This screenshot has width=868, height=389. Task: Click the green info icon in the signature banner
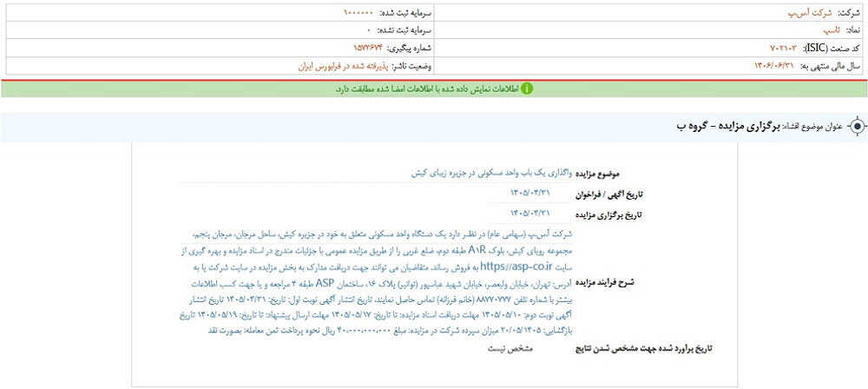(527, 89)
